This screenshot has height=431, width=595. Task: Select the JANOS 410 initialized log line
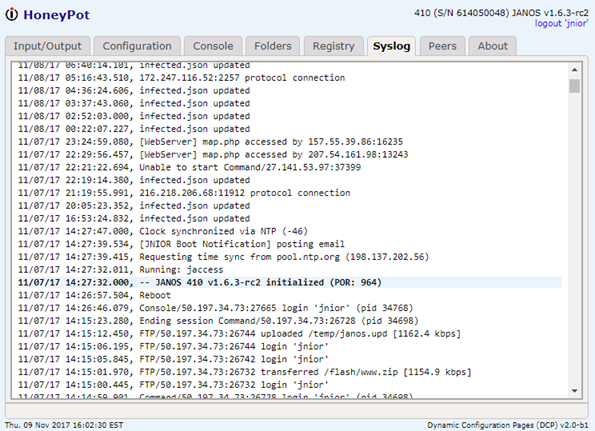[290, 282]
